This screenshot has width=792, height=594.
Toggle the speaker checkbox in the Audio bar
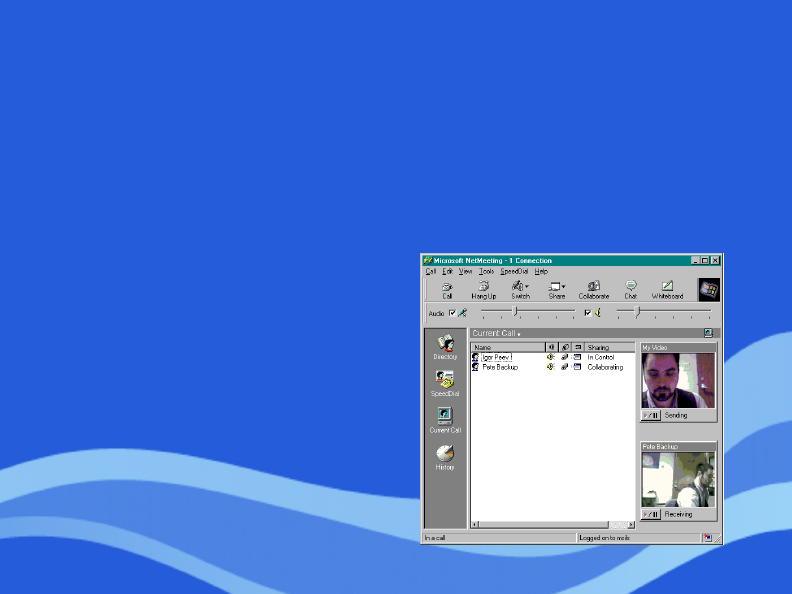587,313
